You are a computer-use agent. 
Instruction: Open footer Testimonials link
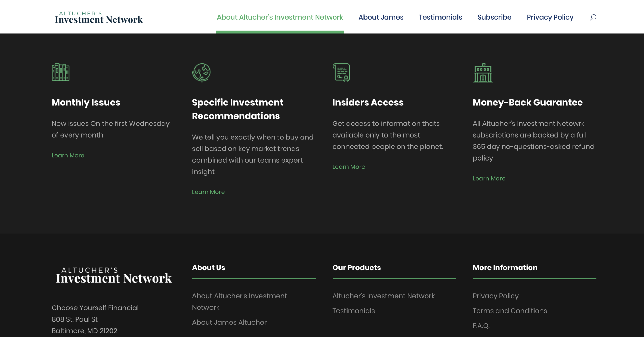coord(353,311)
